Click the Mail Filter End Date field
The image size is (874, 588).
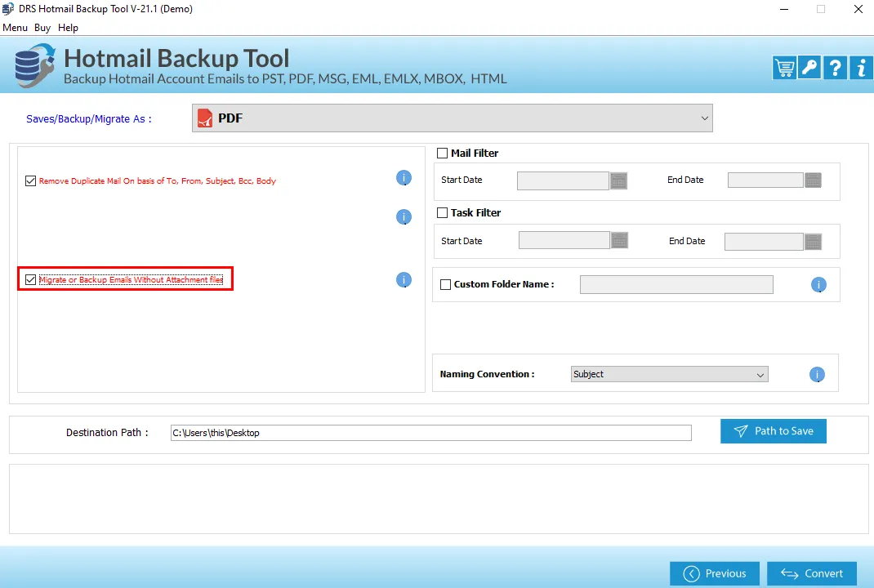[765, 180]
